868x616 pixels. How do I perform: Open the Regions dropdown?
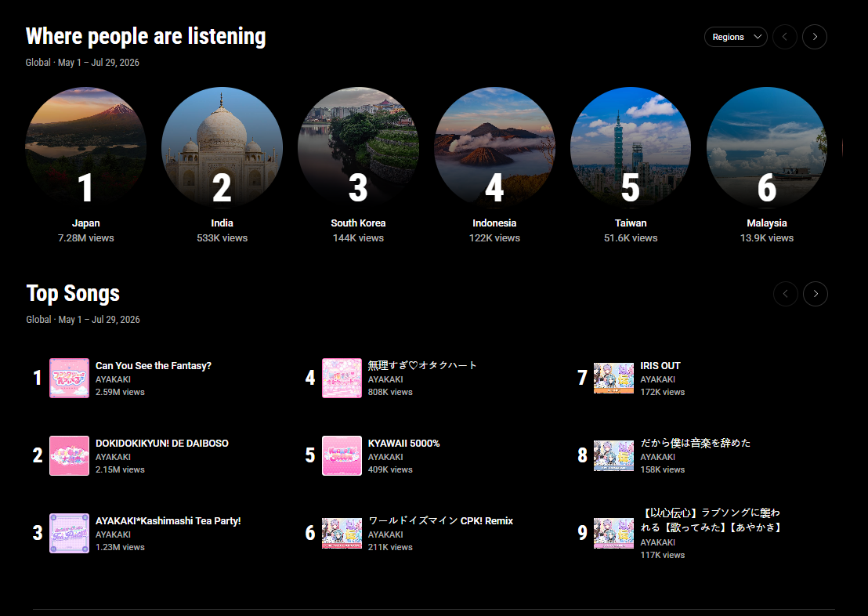tap(736, 37)
